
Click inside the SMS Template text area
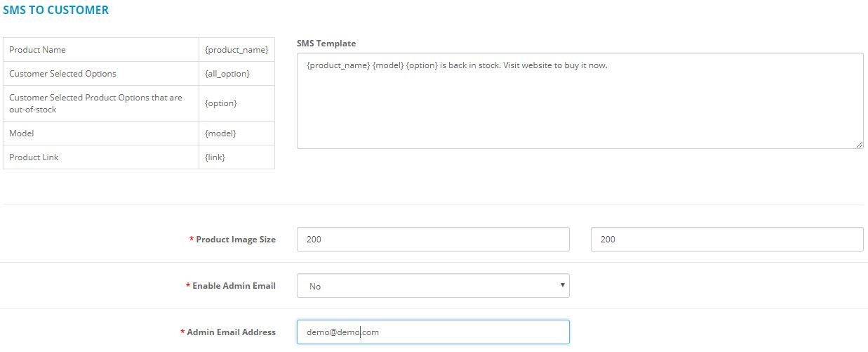(x=580, y=100)
